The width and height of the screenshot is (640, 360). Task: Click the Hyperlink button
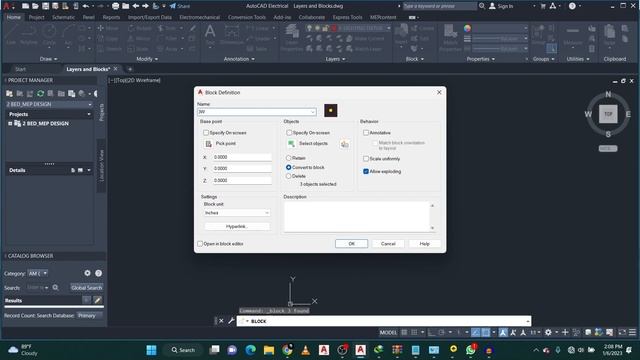(237, 227)
